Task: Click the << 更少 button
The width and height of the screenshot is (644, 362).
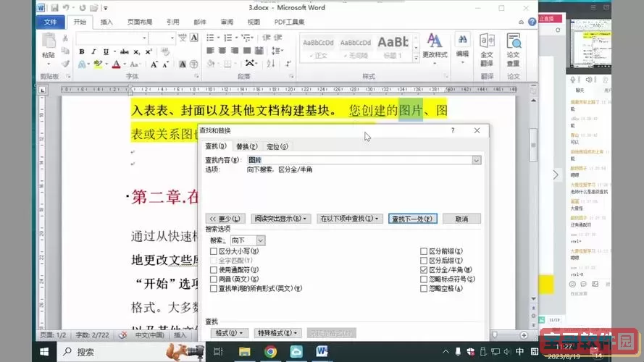Action: (225, 219)
